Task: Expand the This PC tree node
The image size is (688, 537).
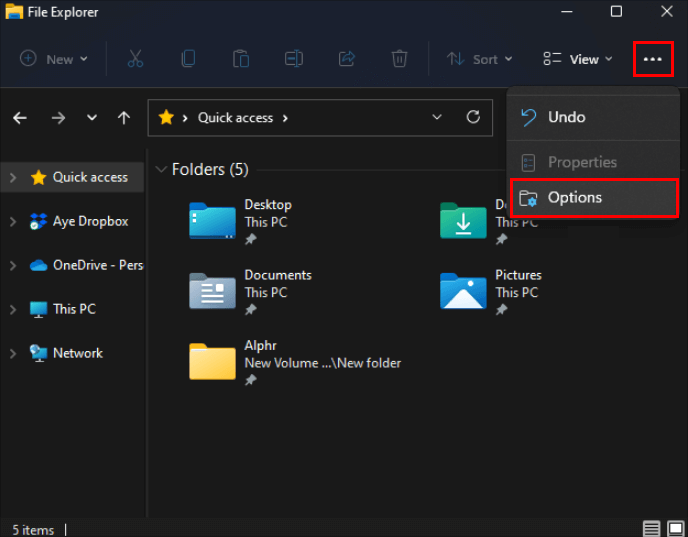Action: point(13,309)
